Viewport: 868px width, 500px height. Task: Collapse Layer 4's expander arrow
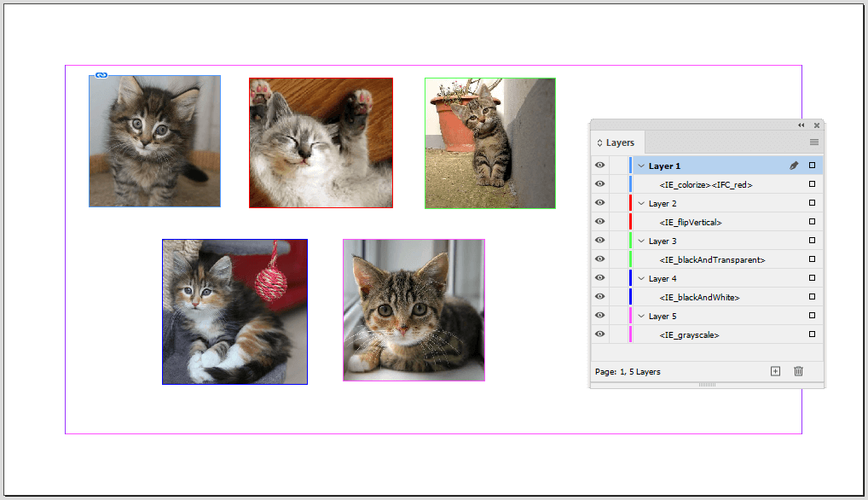point(642,277)
